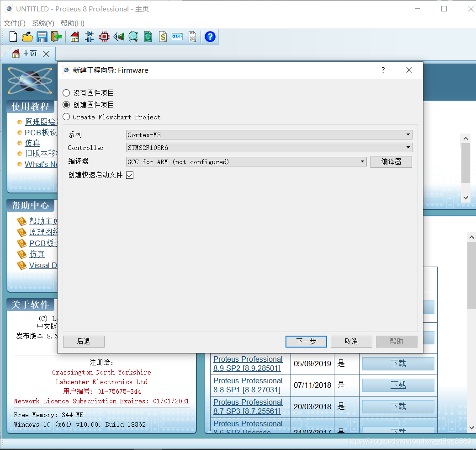Click 取消 to cancel wizard

[351, 341]
